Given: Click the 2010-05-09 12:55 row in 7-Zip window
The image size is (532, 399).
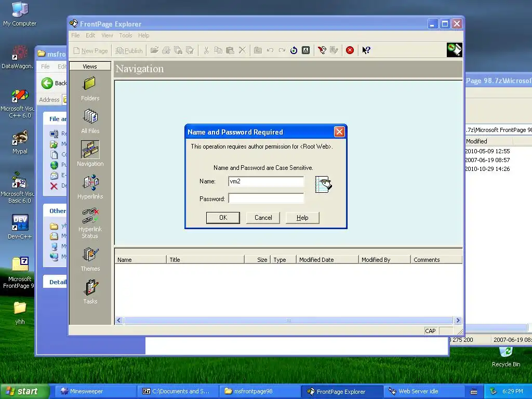Looking at the screenshot, I should pos(498,151).
